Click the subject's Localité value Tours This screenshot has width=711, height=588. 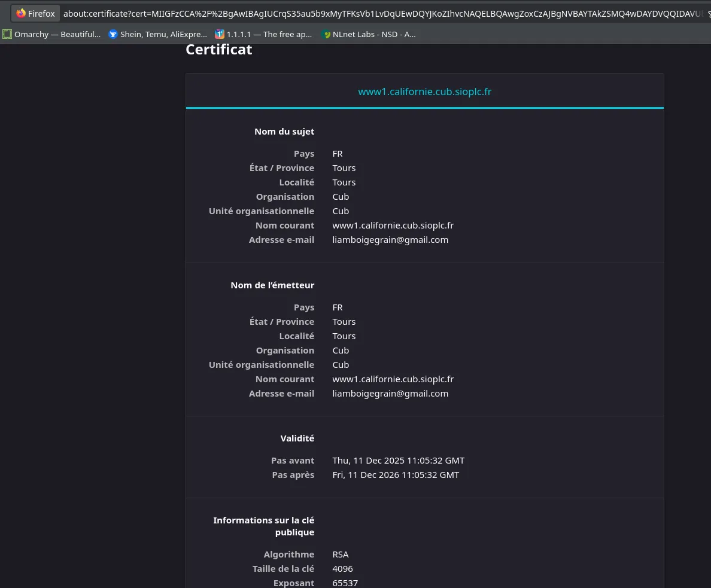pyautogui.click(x=344, y=182)
